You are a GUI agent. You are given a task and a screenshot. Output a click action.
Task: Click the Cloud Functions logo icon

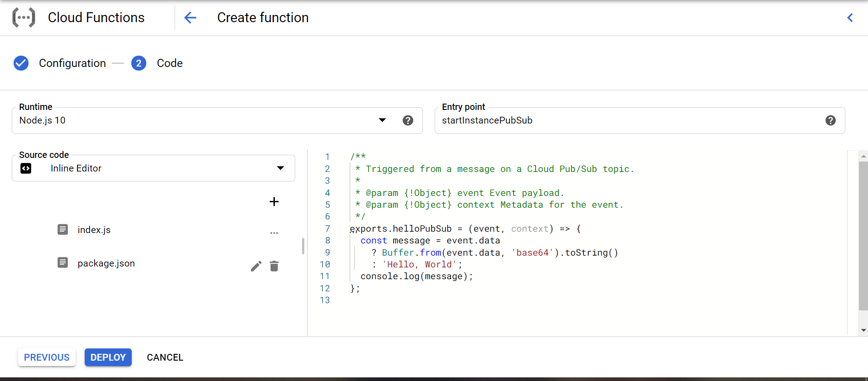click(24, 18)
